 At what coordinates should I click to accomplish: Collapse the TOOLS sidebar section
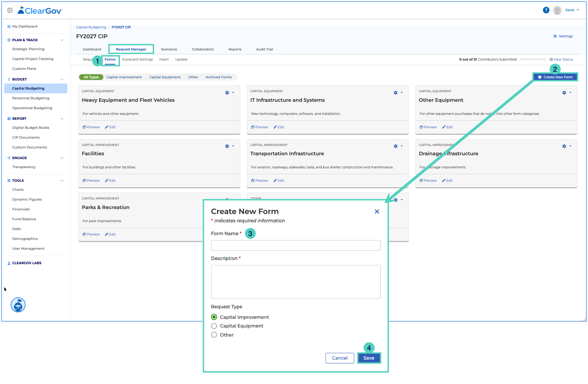62,181
